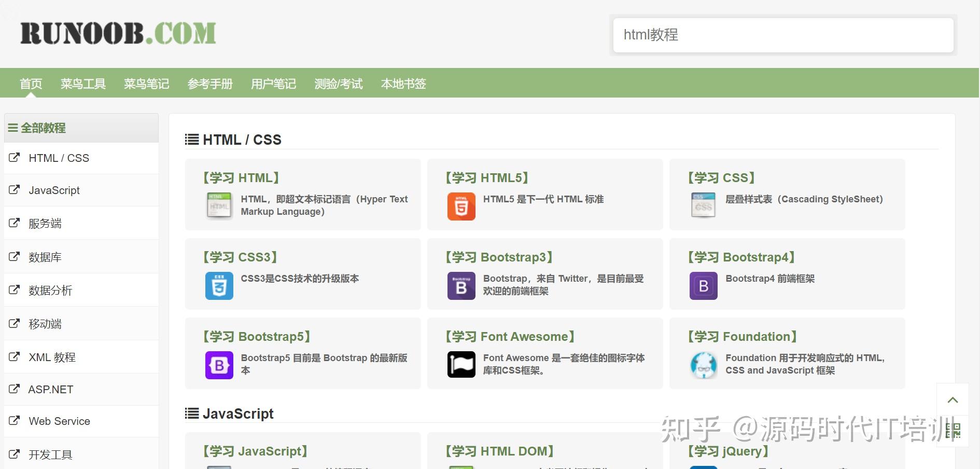
Task: Open the 本地书签 nav item
Action: pos(403,84)
